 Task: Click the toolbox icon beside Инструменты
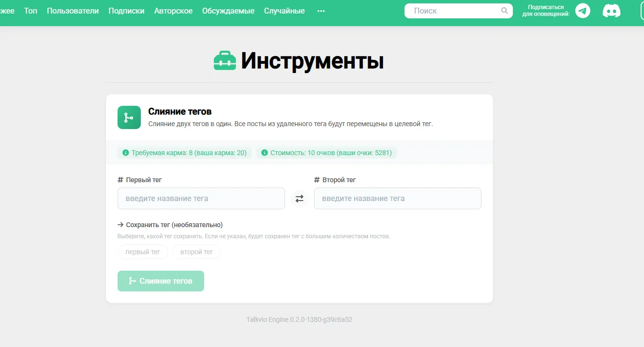pyautogui.click(x=225, y=61)
